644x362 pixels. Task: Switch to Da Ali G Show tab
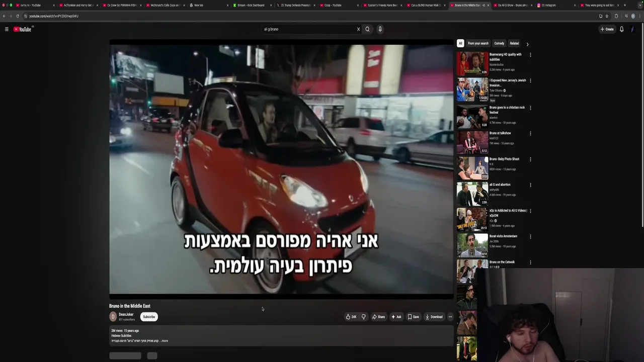[512, 5]
